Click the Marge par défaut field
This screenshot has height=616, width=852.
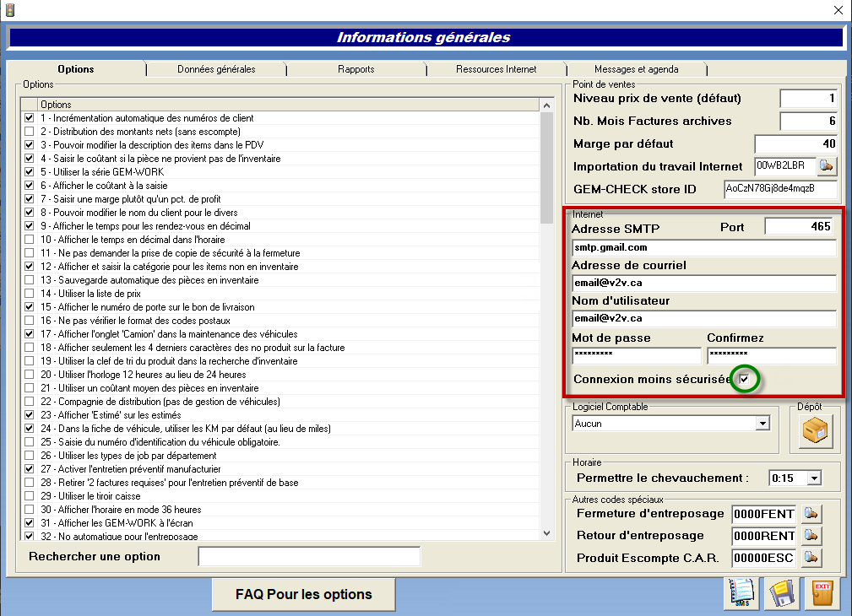[796, 144]
